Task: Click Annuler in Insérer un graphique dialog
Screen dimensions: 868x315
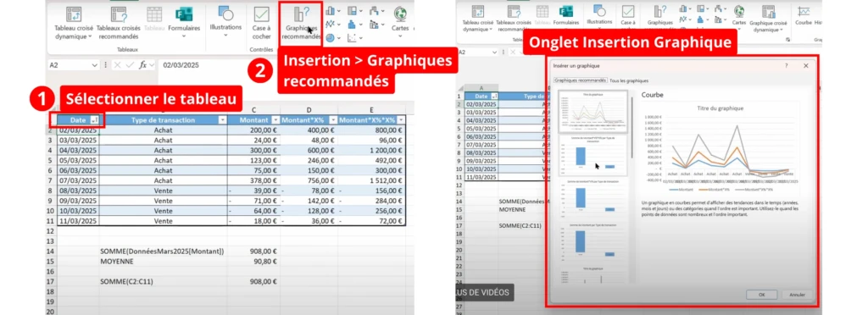Action: pos(797,295)
